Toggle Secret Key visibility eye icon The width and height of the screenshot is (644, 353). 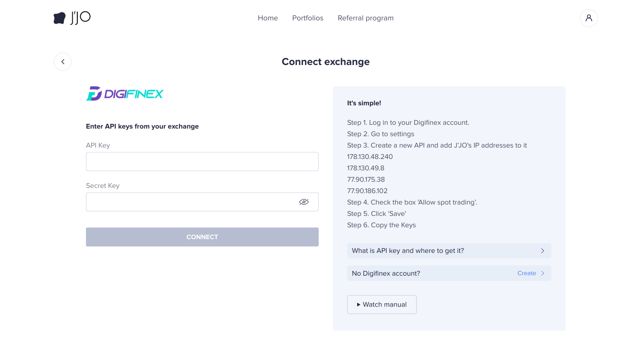coord(304,202)
